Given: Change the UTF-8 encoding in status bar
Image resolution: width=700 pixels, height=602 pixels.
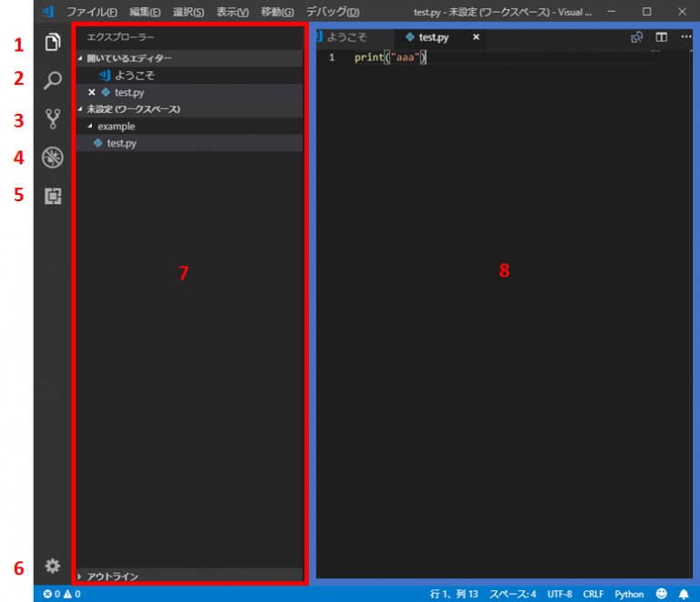Looking at the screenshot, I should [560, 594].
